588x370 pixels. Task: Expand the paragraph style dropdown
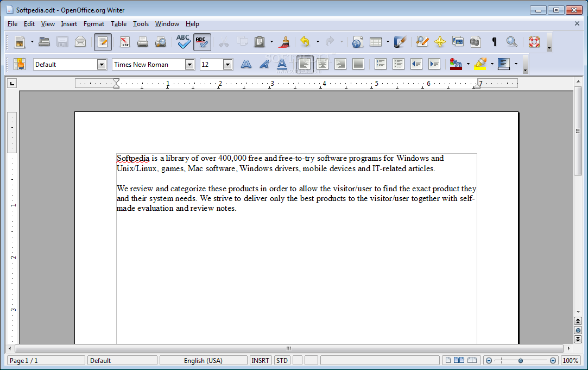point(102,65)
